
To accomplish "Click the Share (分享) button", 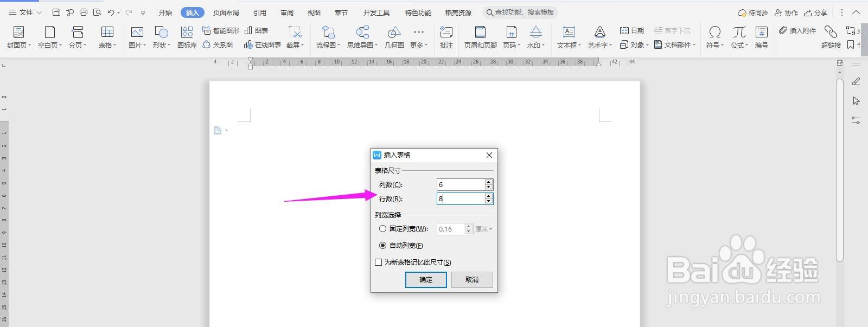I will pyautogui.click(x=816, y=12).
